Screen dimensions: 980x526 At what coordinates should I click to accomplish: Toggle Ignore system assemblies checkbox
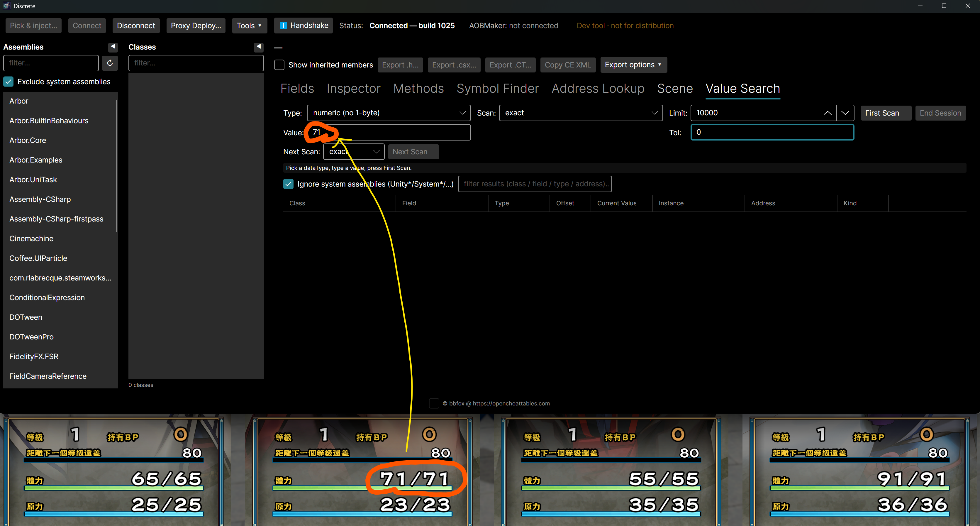288,184
